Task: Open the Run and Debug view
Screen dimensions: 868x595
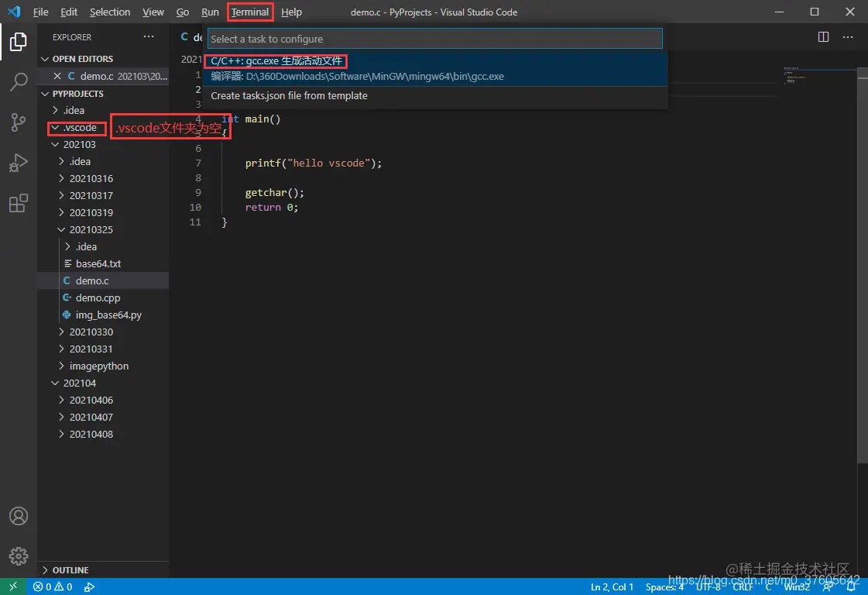Action: 19,163
